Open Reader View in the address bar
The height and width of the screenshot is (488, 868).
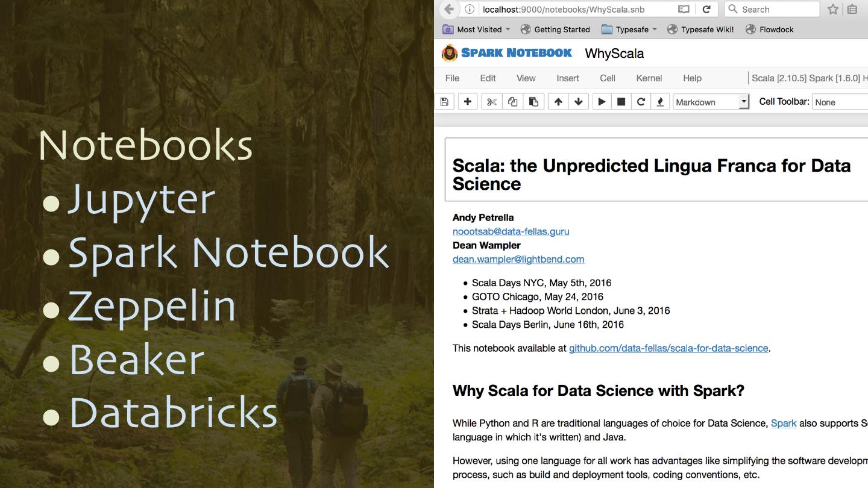coord(684,9)
